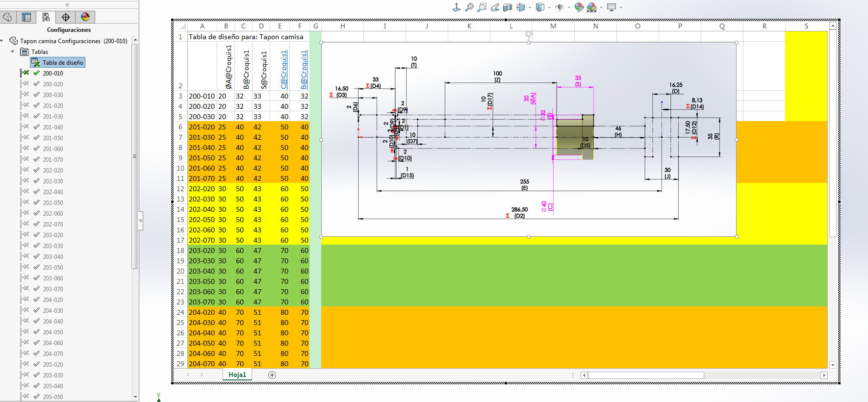
Task: Click the rotation handle above the drawing image
Action: click(x=529, y=34)
